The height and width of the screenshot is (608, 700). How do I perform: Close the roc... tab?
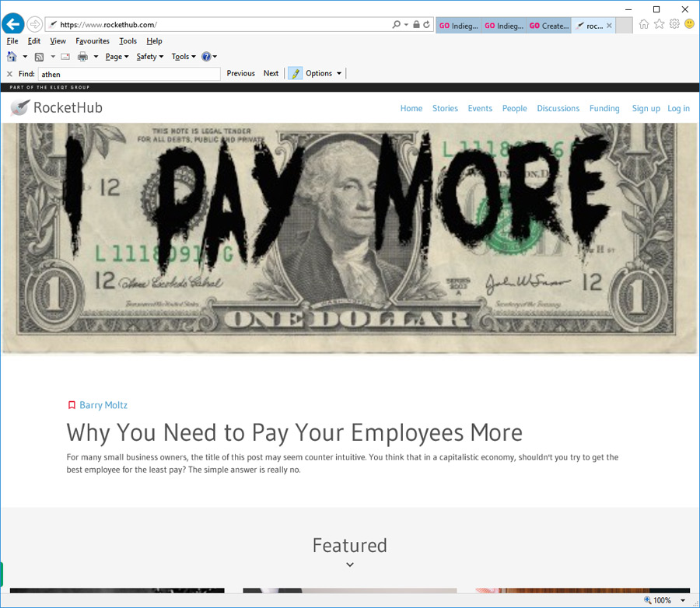[x=609, y=26]
